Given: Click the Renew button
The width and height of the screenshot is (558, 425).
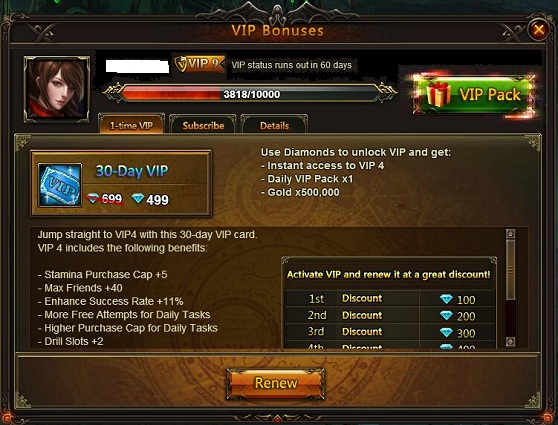Looking at the screenshot, I should (x=276, y=383).
